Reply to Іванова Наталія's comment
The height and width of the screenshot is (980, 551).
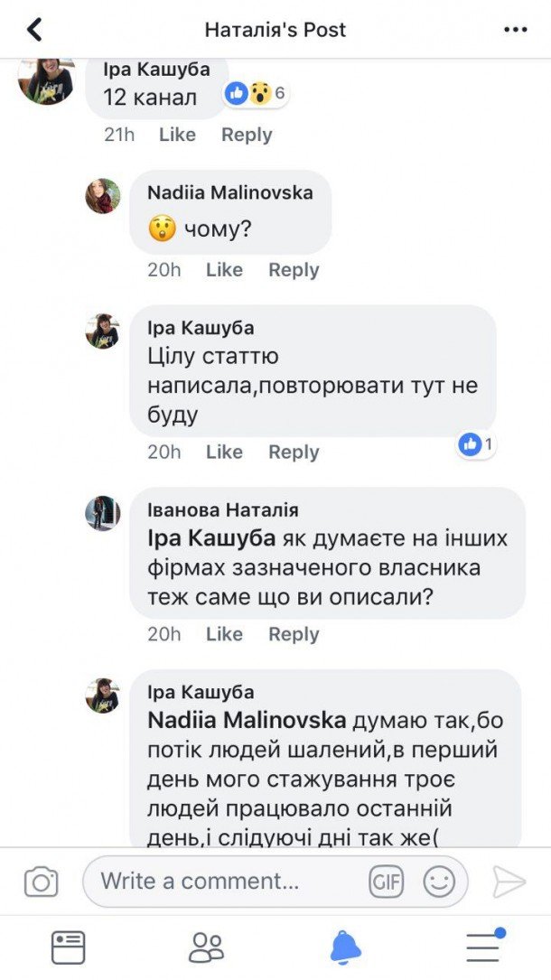(294, 634)
